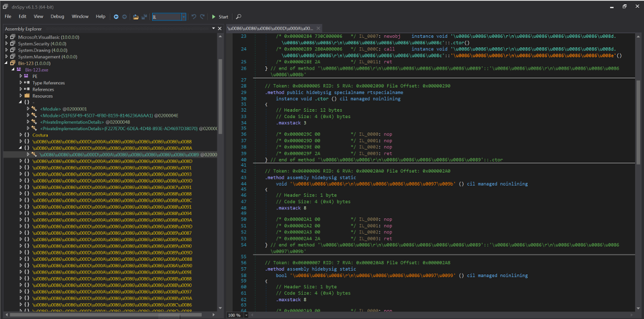Screen dimensions: 644x319
Task: Collapse the Bin-123 (1.0.0.0) assembly node
Action: tap(6, 63)
